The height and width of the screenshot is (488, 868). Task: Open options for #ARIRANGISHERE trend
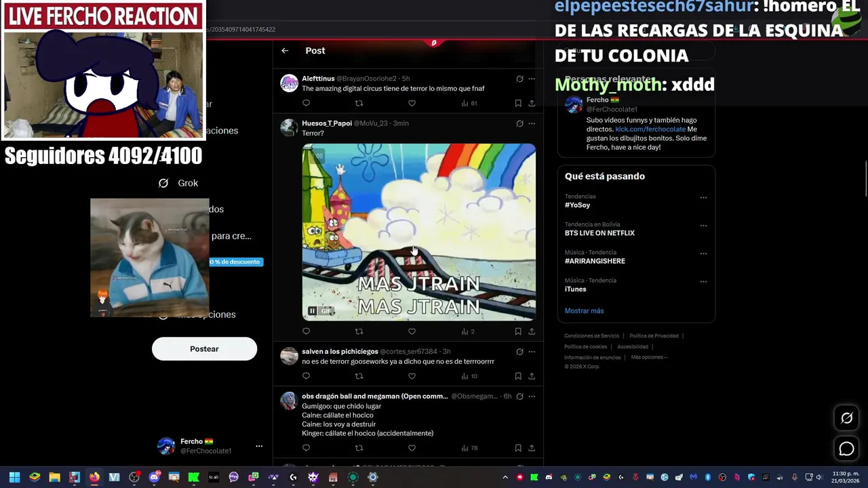click(703, 253)
